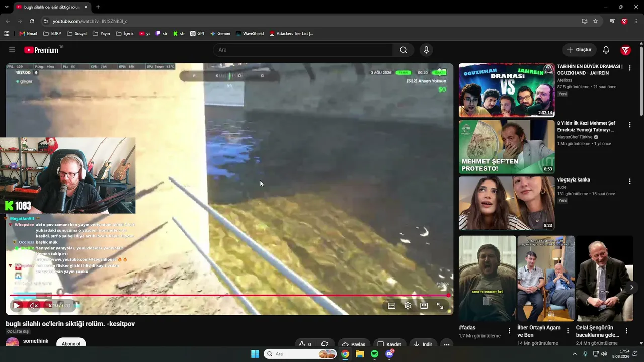Open the #fadas short thumbnail
Screen dimensions: 644x362
[x=488, y=279]
